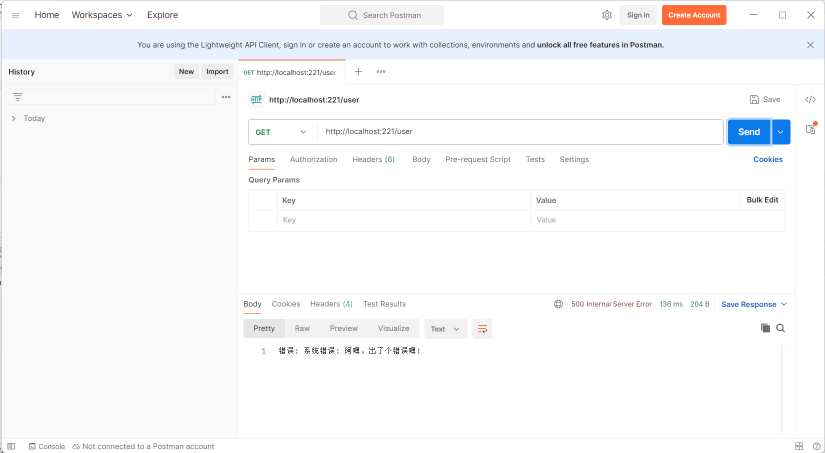
Task: Click the code snippet icon
Action: (x=810, y=99)
